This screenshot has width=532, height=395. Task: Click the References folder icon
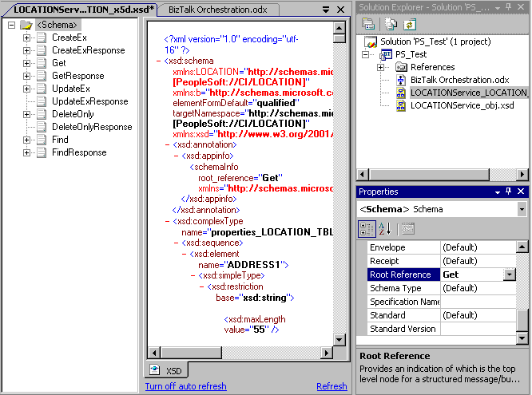pyautogui.click(x=401, y=67)
